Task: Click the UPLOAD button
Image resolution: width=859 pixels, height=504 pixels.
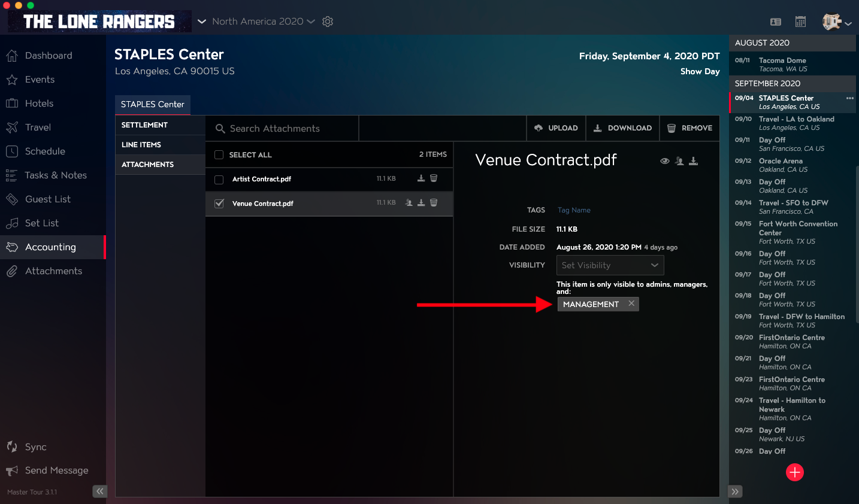Action: 556,128
